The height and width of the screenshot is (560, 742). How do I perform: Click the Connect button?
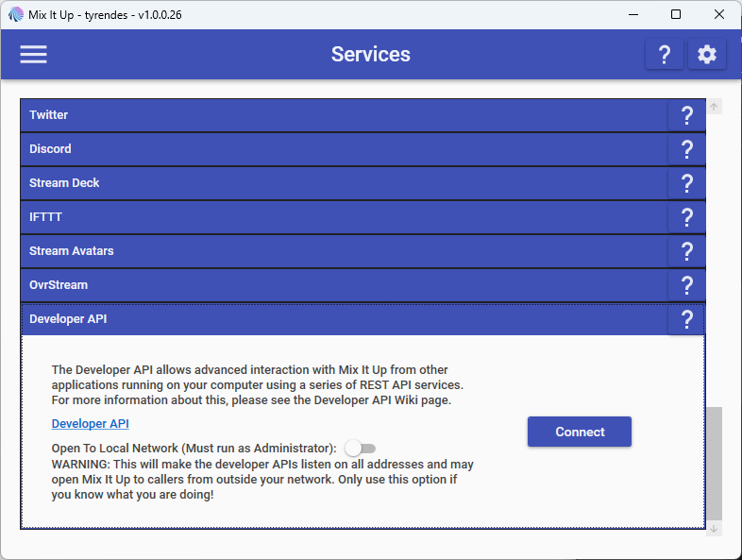pyautogui.click(x=580, y=432)
